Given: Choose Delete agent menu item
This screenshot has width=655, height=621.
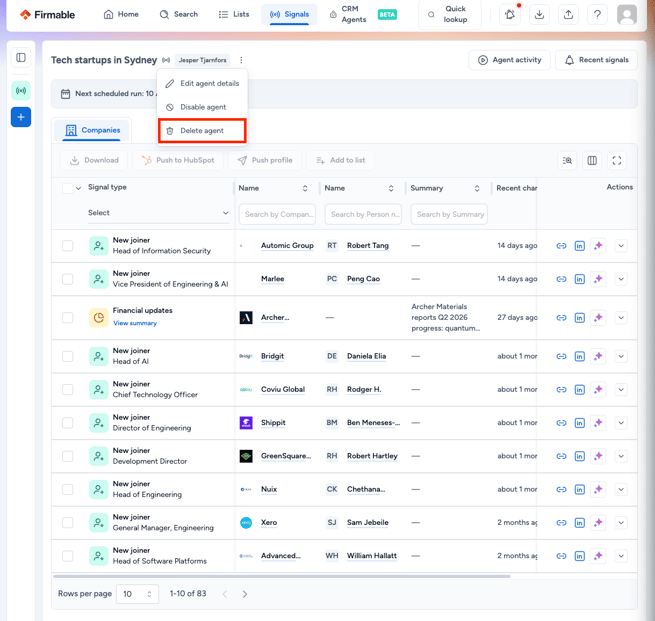Looking at the screenshot, I should point(202,131).
